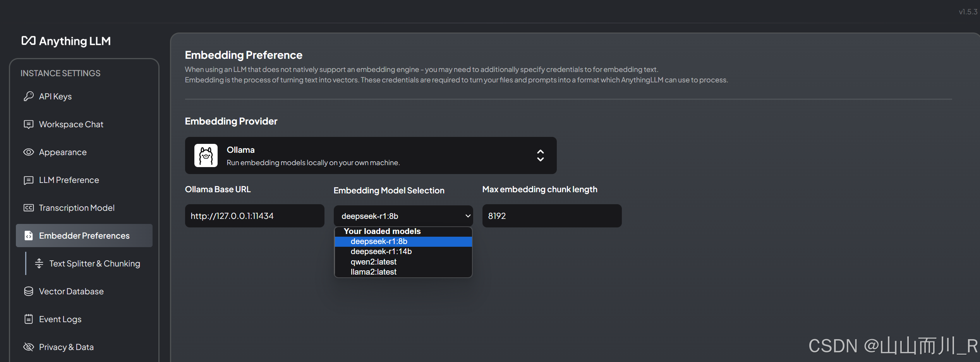Click the INSTANCE SETTINGS label
The height and width of the screenshot is (362, 980).
click(60, 73)
